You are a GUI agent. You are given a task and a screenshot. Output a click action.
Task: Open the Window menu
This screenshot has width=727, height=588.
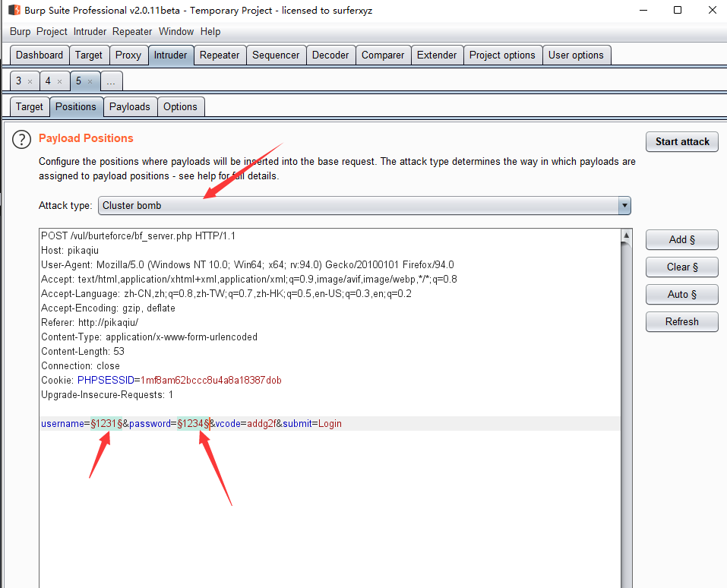[x=176, y=32]
